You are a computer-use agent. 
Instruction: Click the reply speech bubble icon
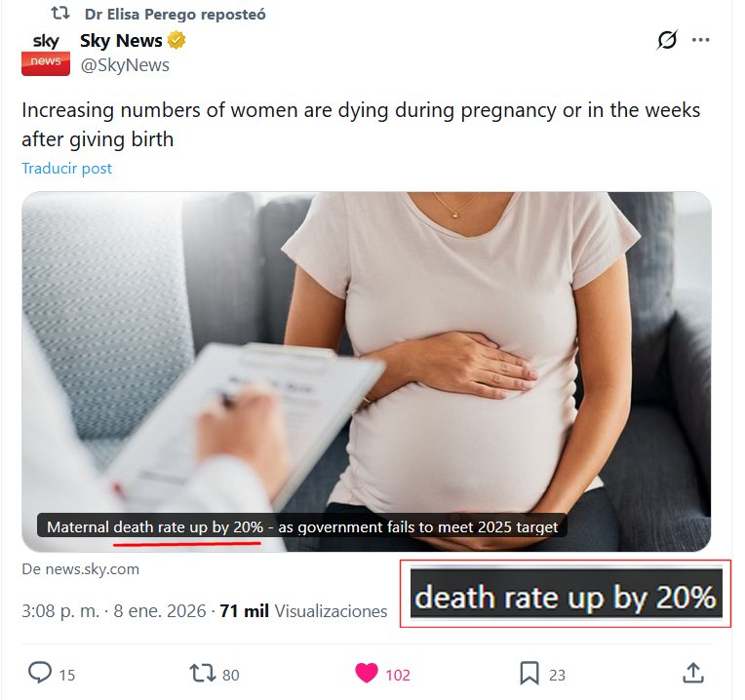pos(40,672)
